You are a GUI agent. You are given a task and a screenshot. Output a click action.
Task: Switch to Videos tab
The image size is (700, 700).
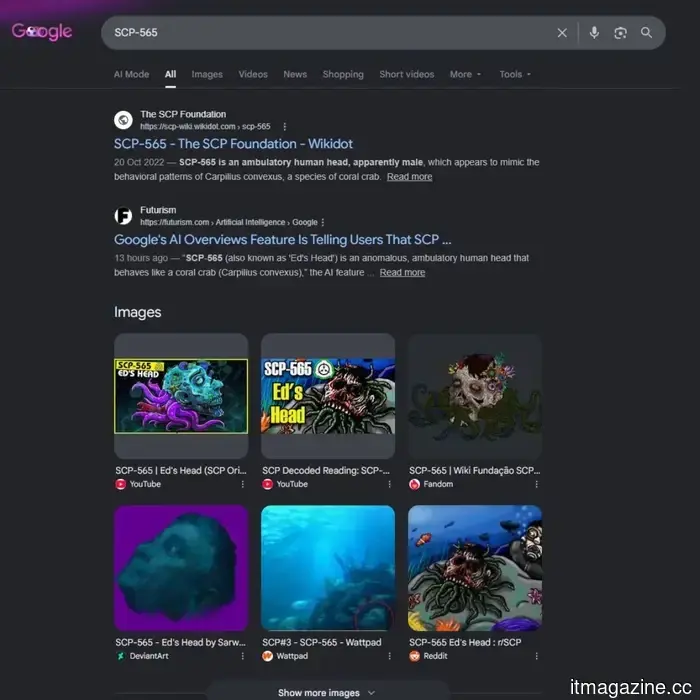(253, 75)
